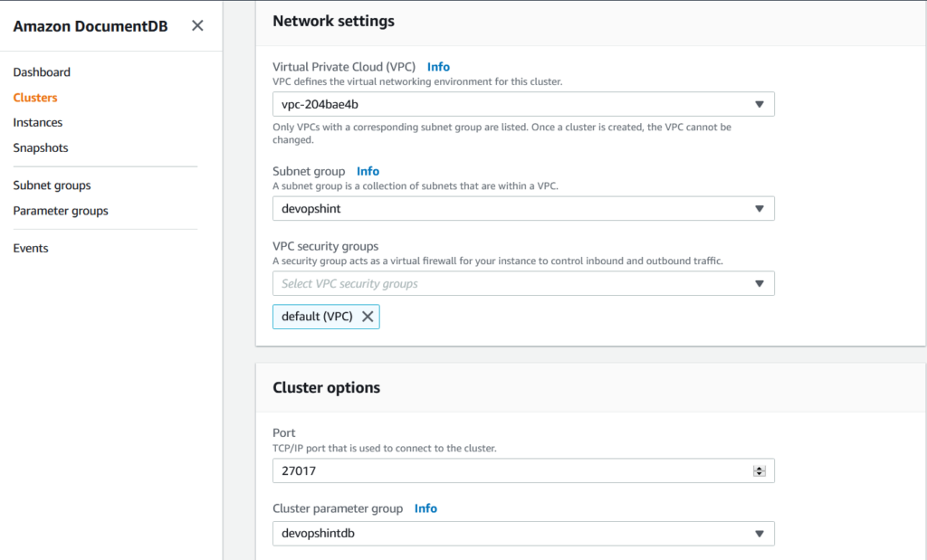
Task: Click the Amazon DocumentDB sidebar title
Action: click(x=91, y=26)
